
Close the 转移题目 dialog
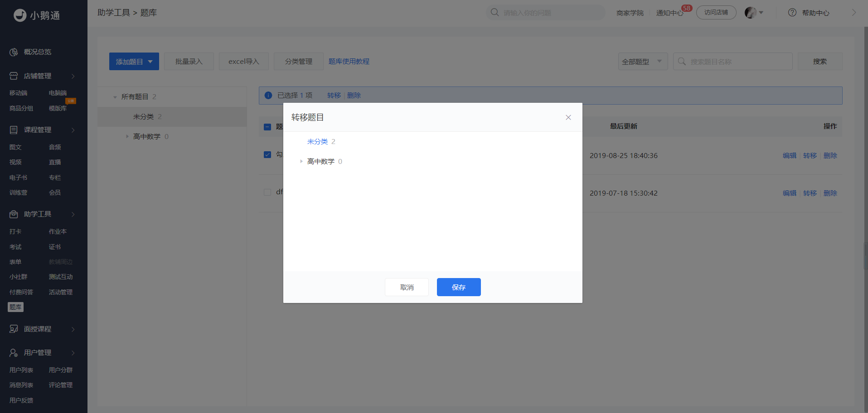(x=568, y=117)
